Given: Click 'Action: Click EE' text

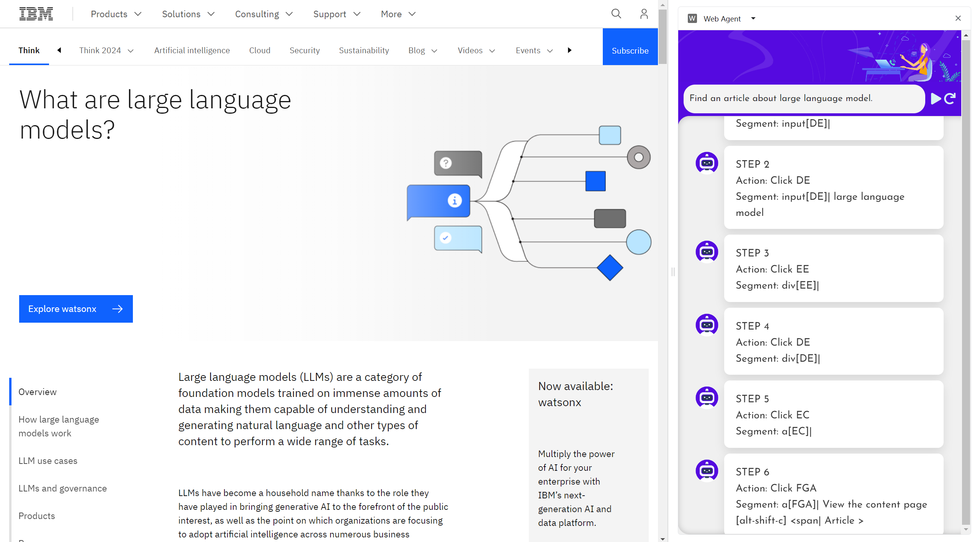Looking at the screenshot, I should coord(772,269).
